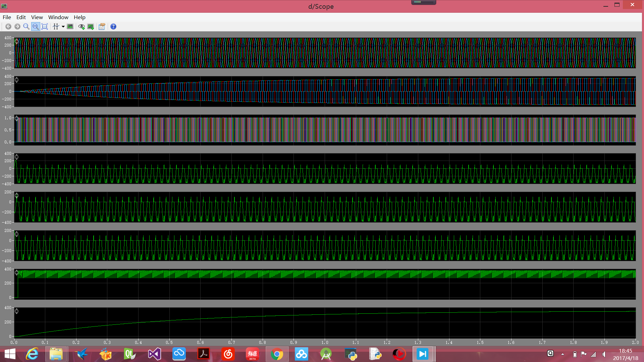
Task: Enable the cursors tool in toolbar
Action: pyautogui.click(x=56, y=26)
